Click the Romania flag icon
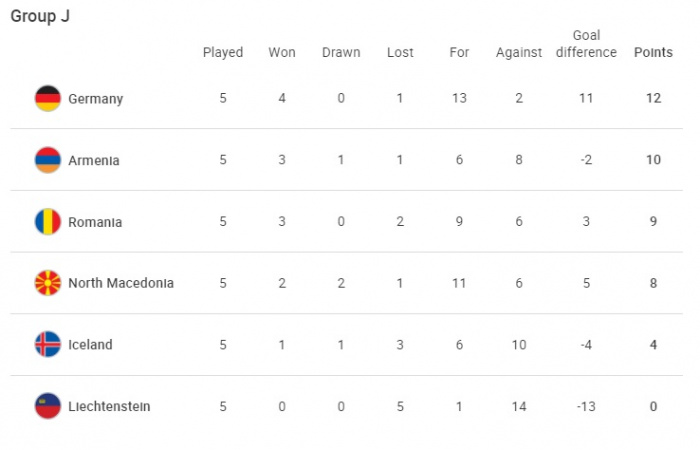Viewport: 700px width, 450px height. click(x=48, y=221)
